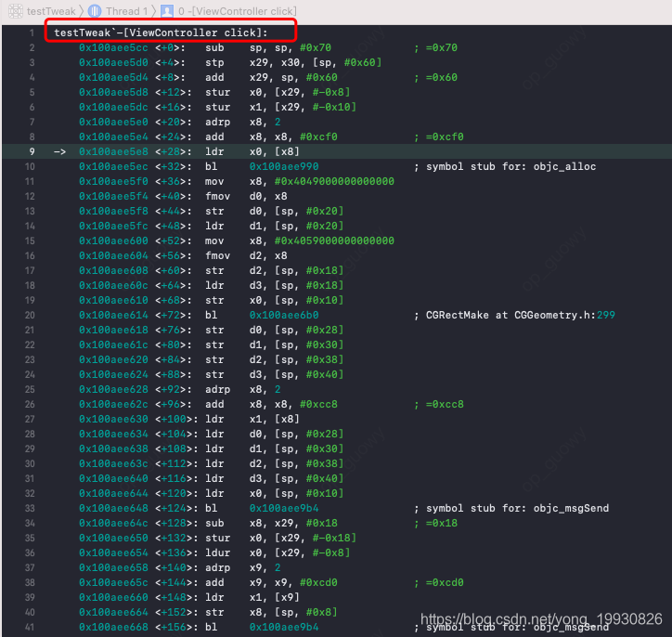Click the immediate #0x4049000000000000 on line 11
Viewport: 672px width, 637px height.
coord(334,181)
